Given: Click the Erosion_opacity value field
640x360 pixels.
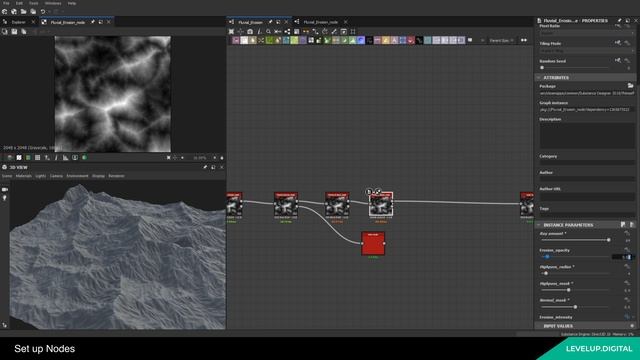Looking at the screenshot, I should (622, 257).
